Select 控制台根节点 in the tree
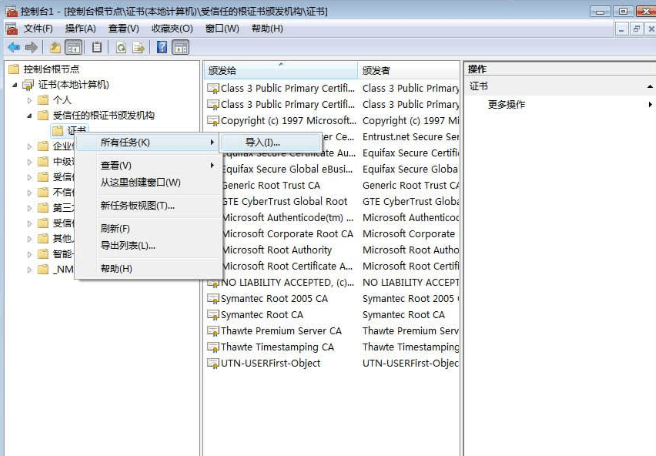Screen dimensions: 656x456 pyautogui.click(x=51, y=69)
